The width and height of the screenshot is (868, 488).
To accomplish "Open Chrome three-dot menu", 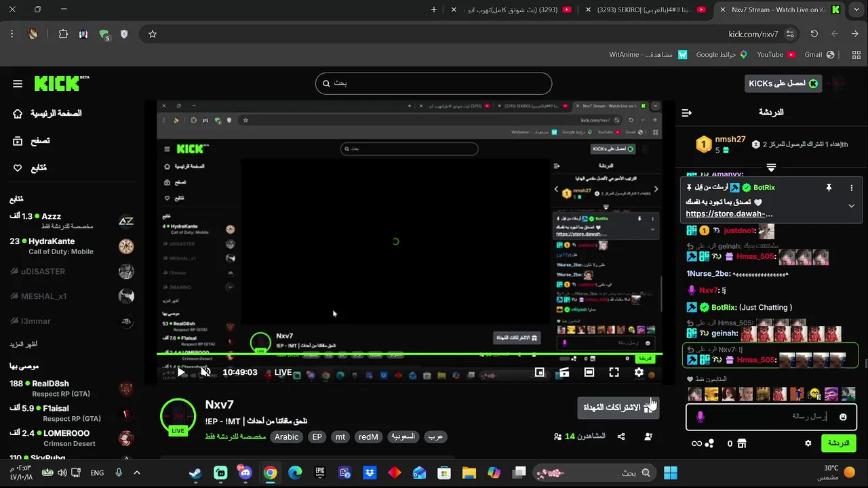I will coord(12,34).
